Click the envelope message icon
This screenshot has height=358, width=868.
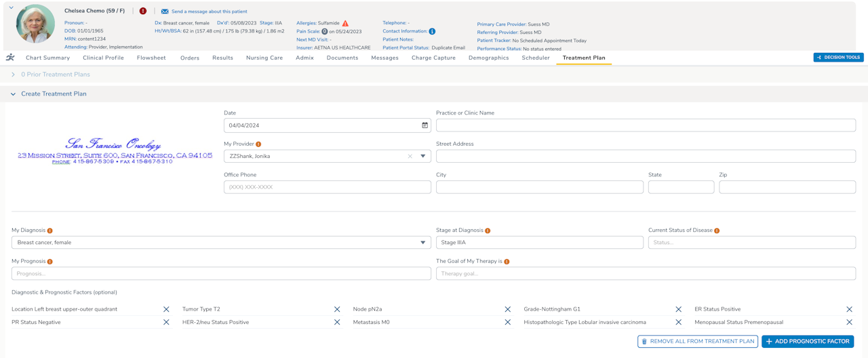[x=165, y=12]
